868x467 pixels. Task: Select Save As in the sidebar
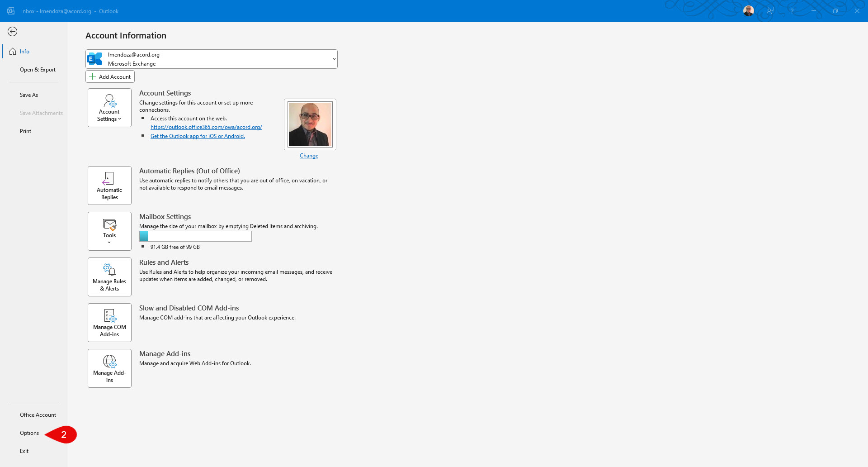point(29,95)
